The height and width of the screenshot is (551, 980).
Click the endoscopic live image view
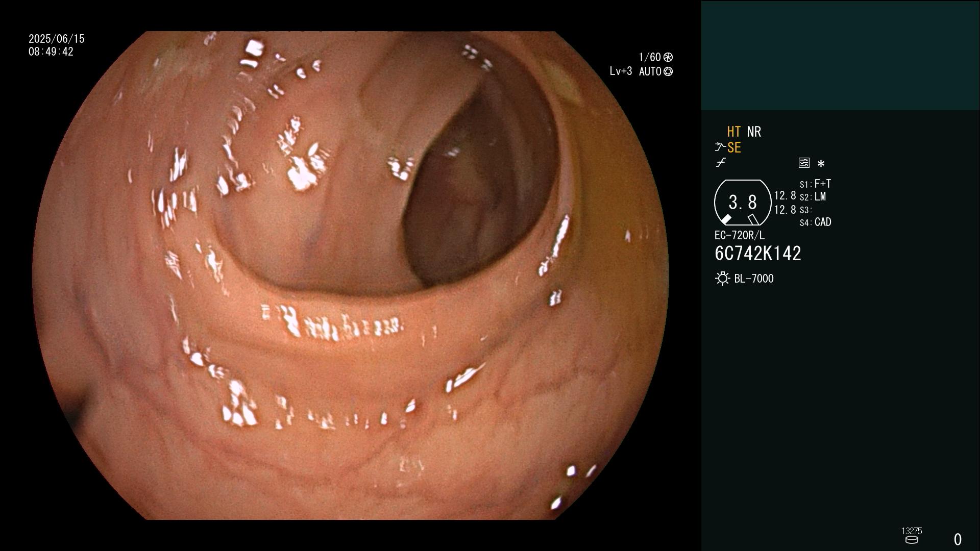(350, 275)
